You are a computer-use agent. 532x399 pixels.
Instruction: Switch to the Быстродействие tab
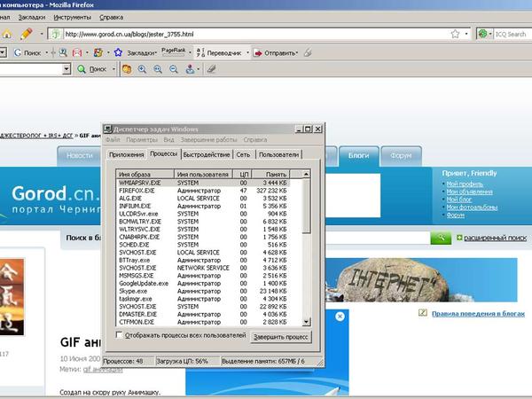point(207,154)
